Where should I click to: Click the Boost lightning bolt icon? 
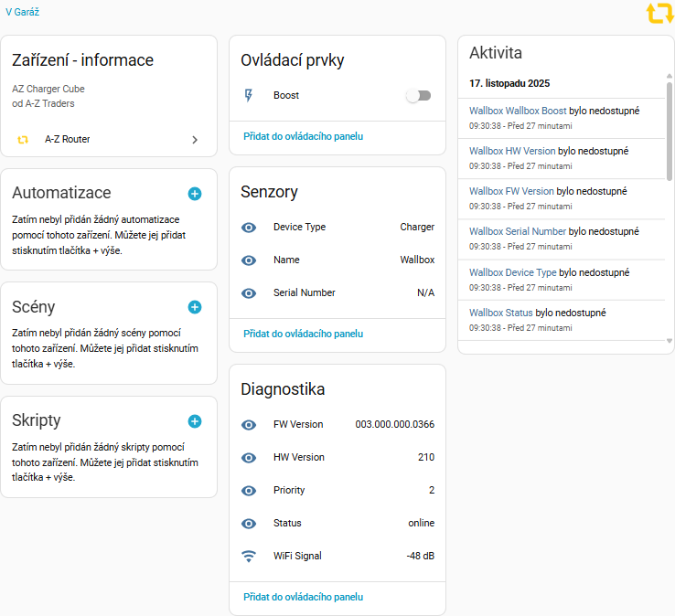pyautogui.click(x=248, y=95)
